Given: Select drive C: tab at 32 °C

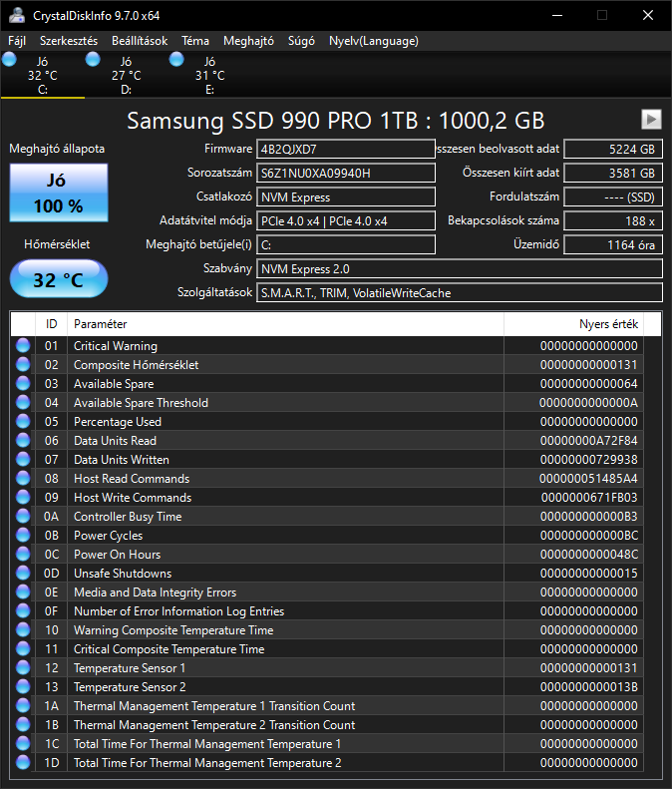Looking at the screenshot, I should click(x=43, y=75).
